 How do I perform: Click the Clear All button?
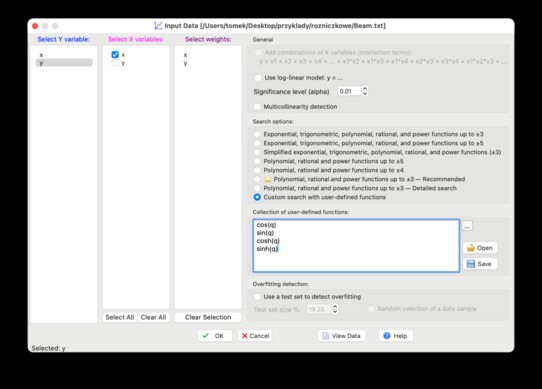point(153,317)
